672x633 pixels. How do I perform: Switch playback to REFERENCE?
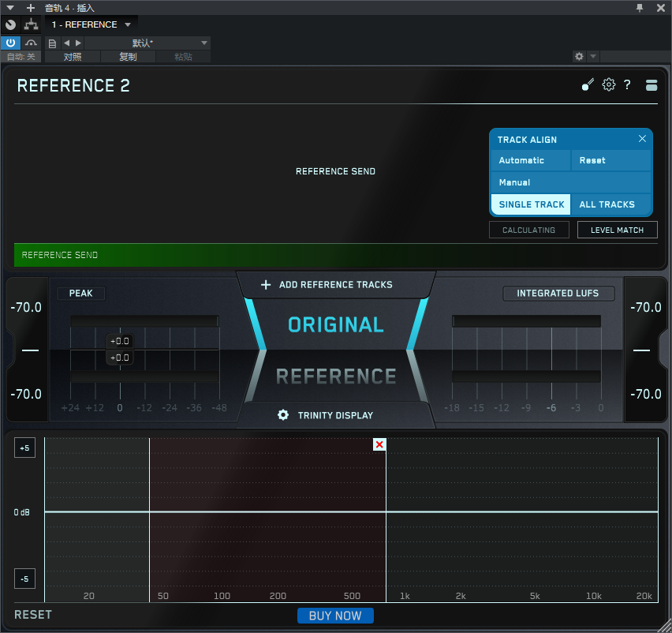pyautogui.click(x=335, y=376)
